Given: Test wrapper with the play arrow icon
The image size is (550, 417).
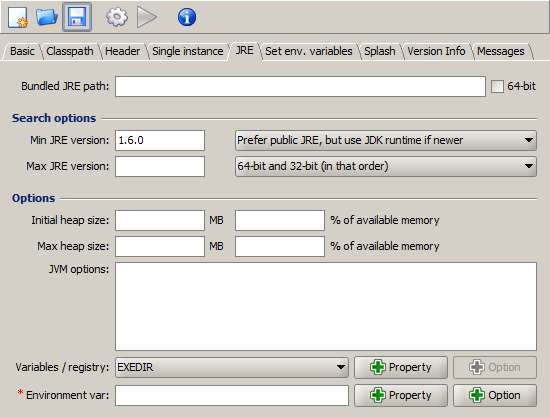Looking at the screenshot, I should click(x=147, y=17).
